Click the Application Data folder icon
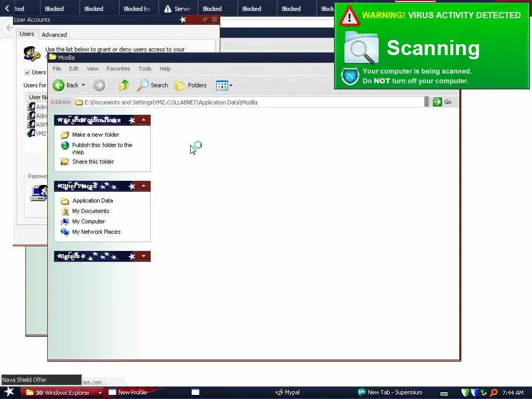This screenshot has width=532, height=399. click(x=65, y=201)
